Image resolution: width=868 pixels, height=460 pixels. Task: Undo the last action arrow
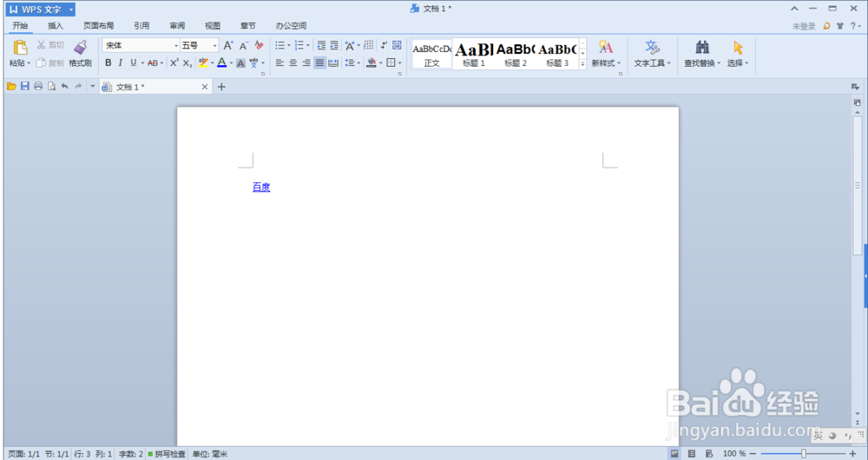65,86
